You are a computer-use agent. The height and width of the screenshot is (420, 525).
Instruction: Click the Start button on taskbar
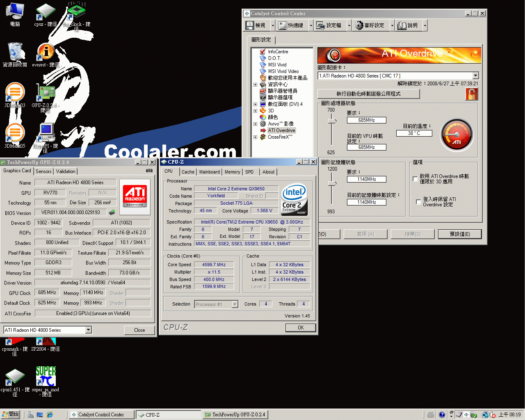click(x=11, y=415)
